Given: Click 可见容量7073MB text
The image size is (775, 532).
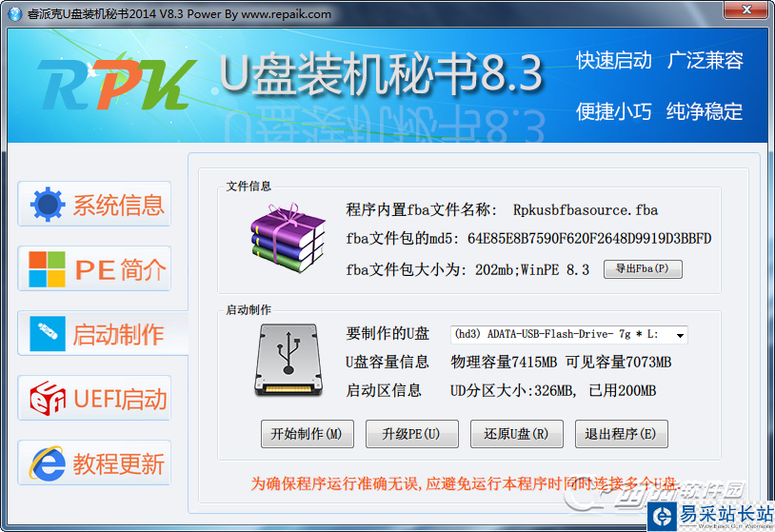Looking at the screenshot, I should click(618, 362).
